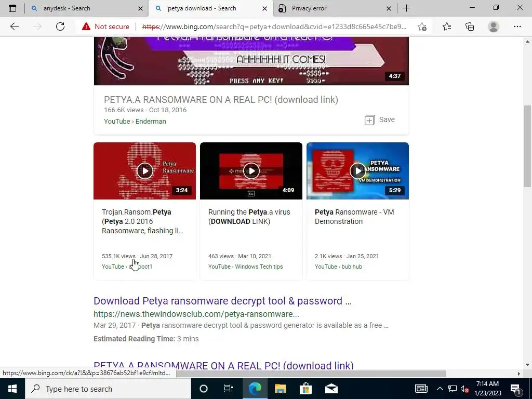Open Download Petya ransomware decrypt tool result

click(222, 301)
